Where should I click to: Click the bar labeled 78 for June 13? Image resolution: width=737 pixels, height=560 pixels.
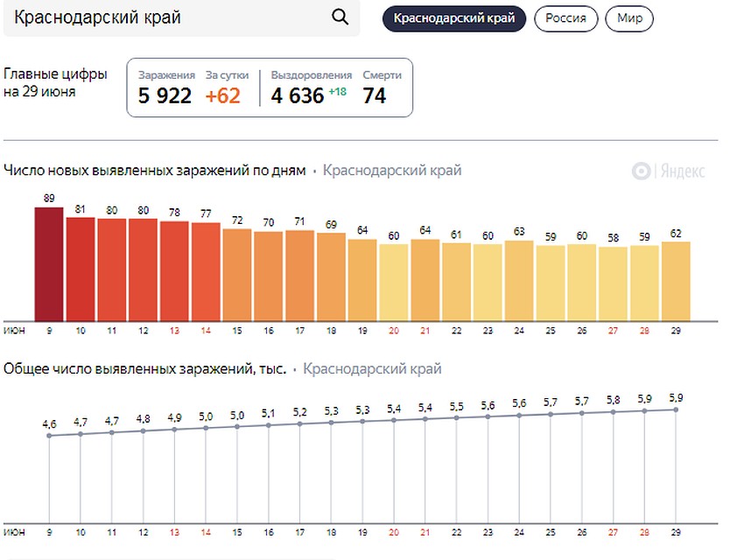click(x=174, y=271)
